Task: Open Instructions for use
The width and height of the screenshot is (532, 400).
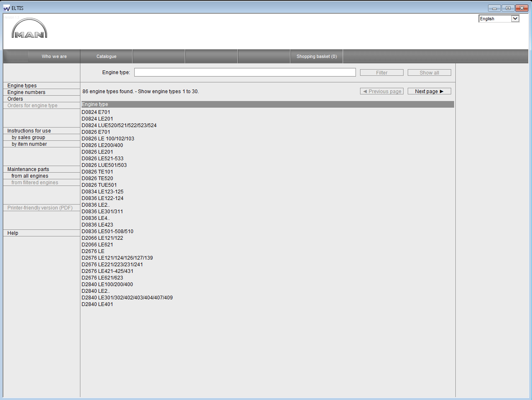Action: pos(29,131)
